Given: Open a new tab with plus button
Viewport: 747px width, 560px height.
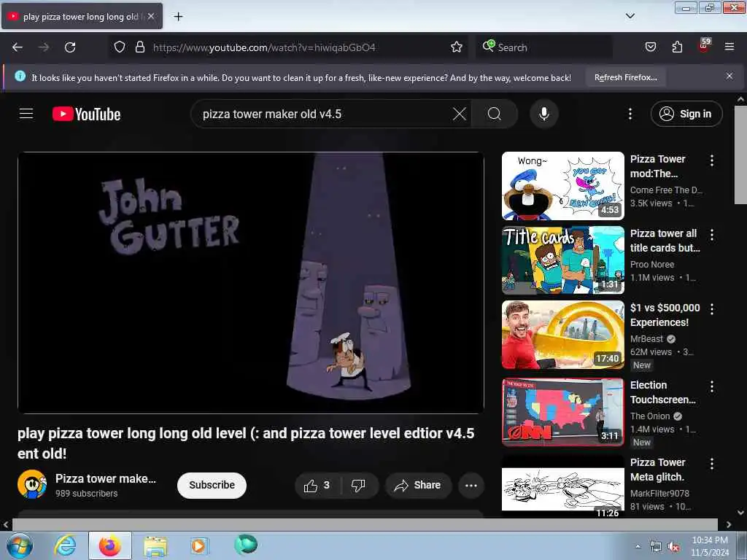Looking at the screenshot, I should pos(178,17).
